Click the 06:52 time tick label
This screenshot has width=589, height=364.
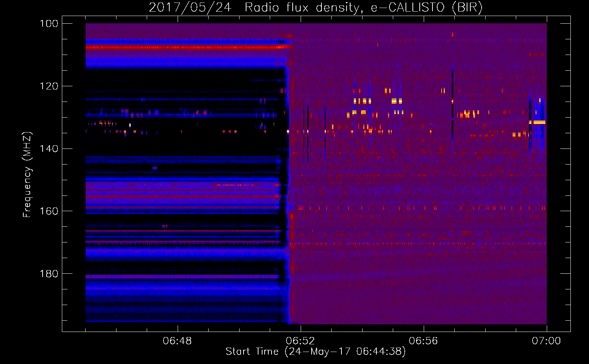click(300, 341)
